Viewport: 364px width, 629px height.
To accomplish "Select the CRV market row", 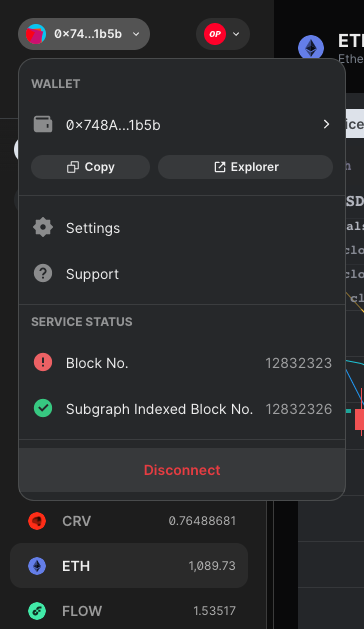I will click(129, 521).
